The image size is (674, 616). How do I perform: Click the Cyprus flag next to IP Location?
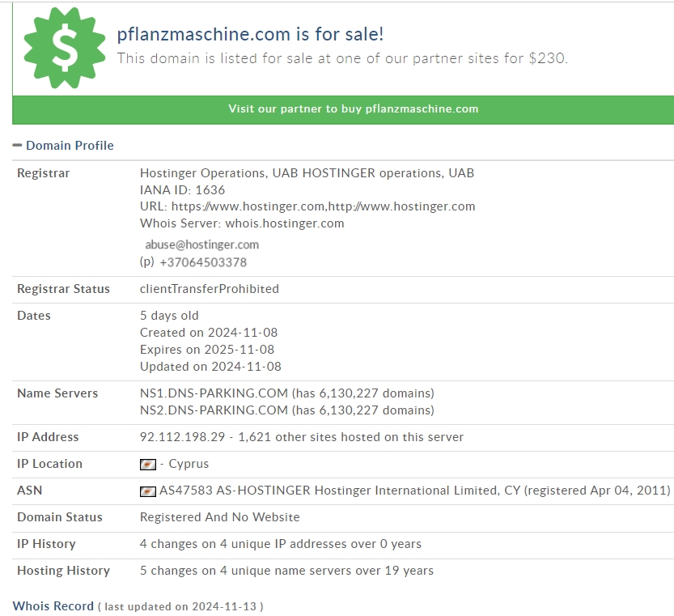click(x=148, y=464)
